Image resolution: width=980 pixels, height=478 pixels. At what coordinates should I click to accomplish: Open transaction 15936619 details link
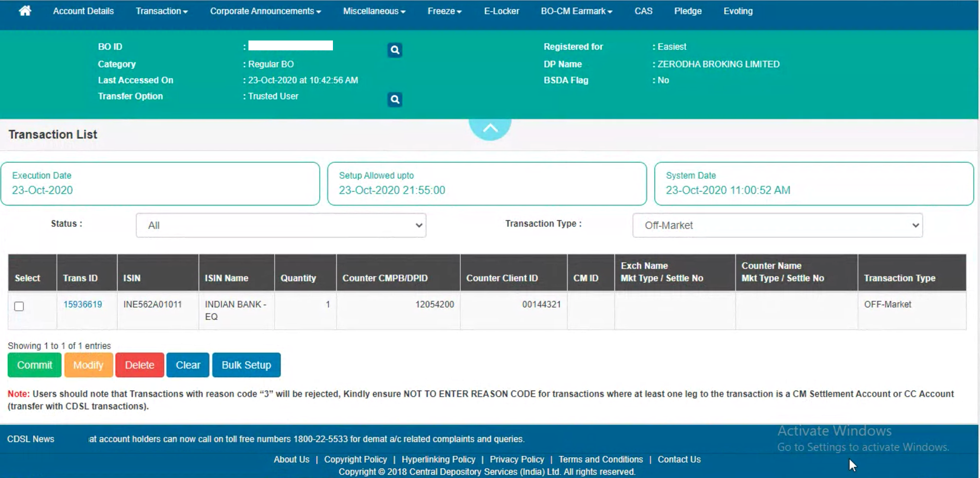click(x=82, y=304)
